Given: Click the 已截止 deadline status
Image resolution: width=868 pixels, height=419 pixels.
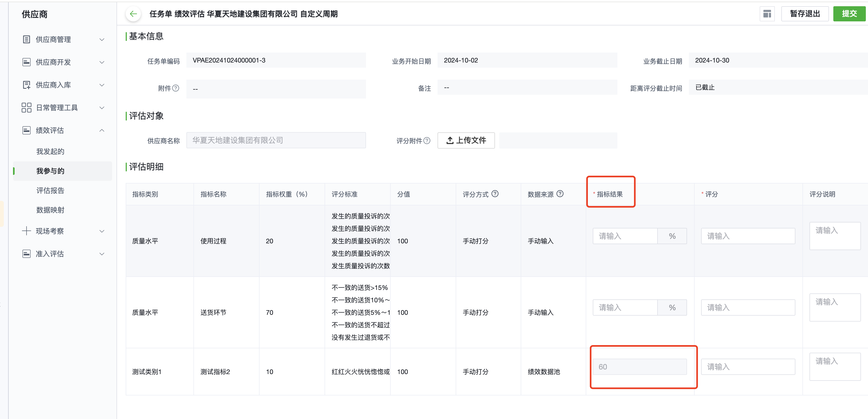Looking at the screenshot, I should click(x=705, y=87).
